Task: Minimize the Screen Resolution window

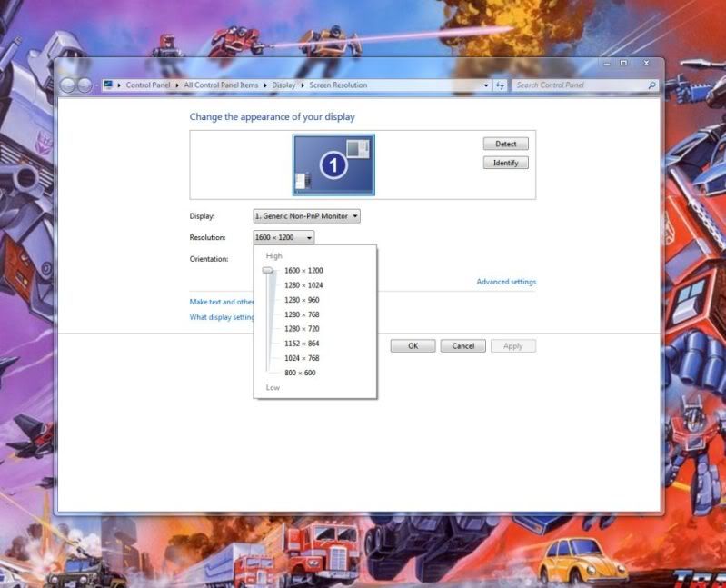Action: pos(607,64)
